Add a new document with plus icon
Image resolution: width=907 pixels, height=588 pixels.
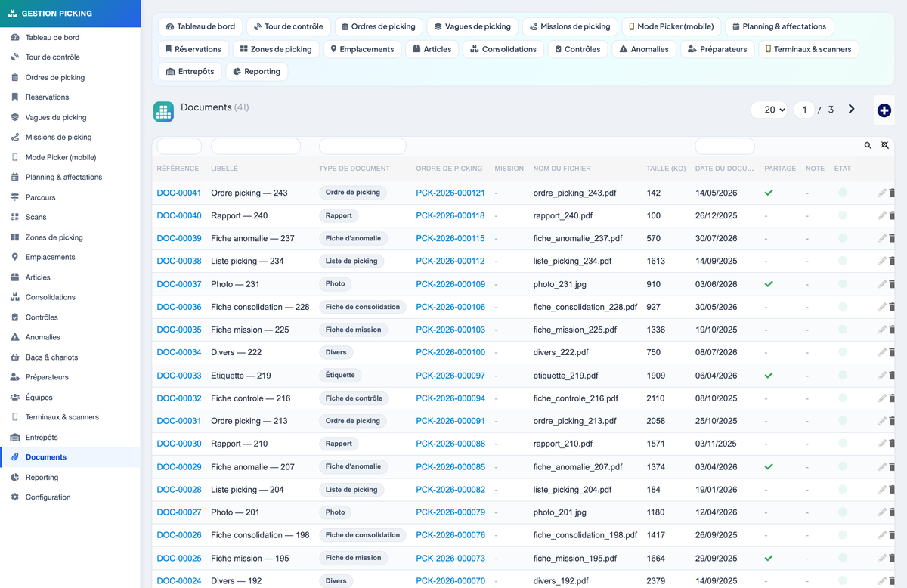click(x=884, y=110)
